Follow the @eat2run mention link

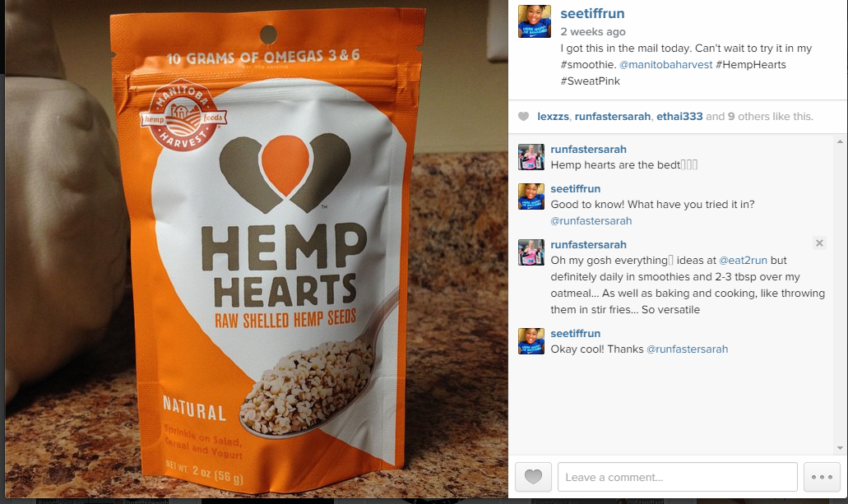tap(743, 260)
